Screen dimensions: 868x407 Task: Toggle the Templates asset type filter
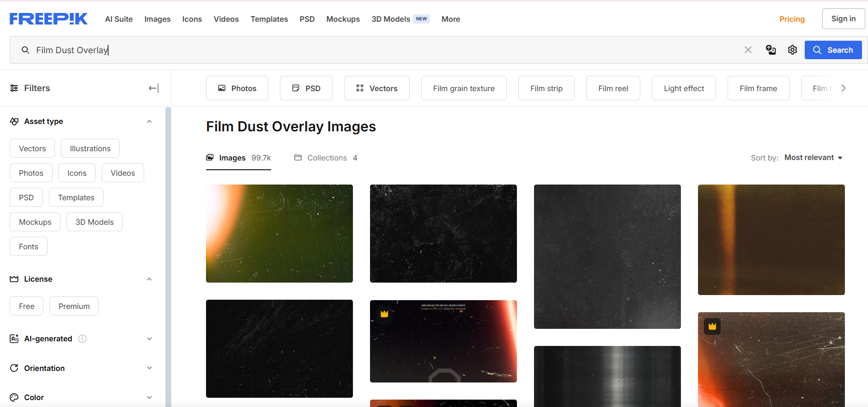pos(76,197)
